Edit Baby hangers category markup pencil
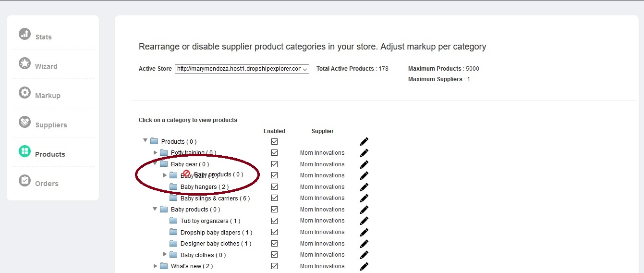 [364, 187]
